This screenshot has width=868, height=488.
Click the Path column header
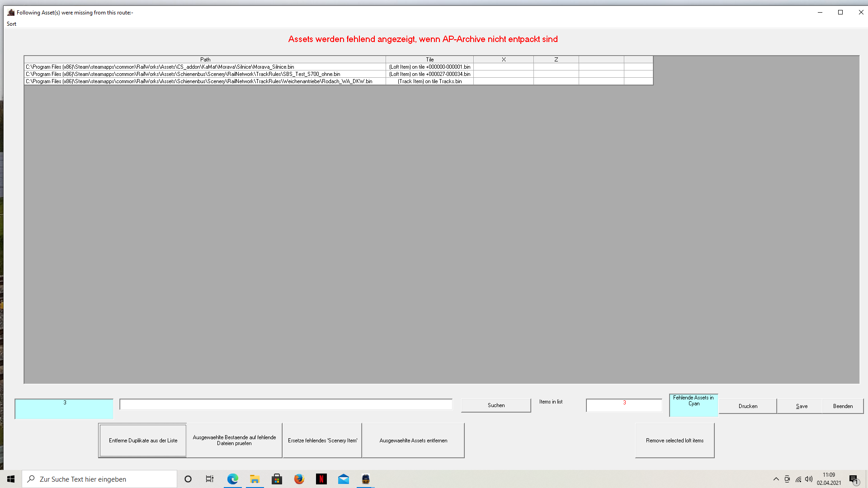(x=205, y=60)
